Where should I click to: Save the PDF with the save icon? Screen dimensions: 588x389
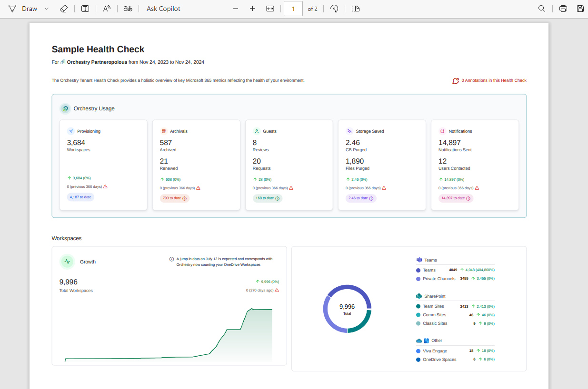pyautogui.click(x=580, y=9)
